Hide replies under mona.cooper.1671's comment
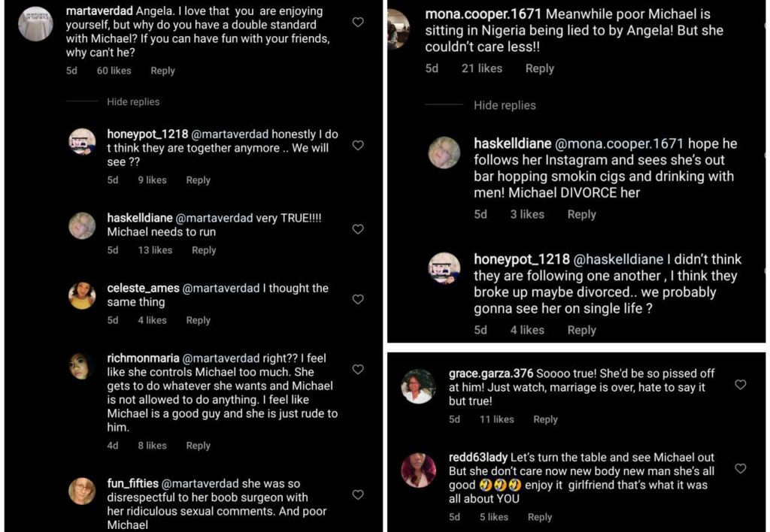The width and height of the screenshot is (770, 532). 505,105
